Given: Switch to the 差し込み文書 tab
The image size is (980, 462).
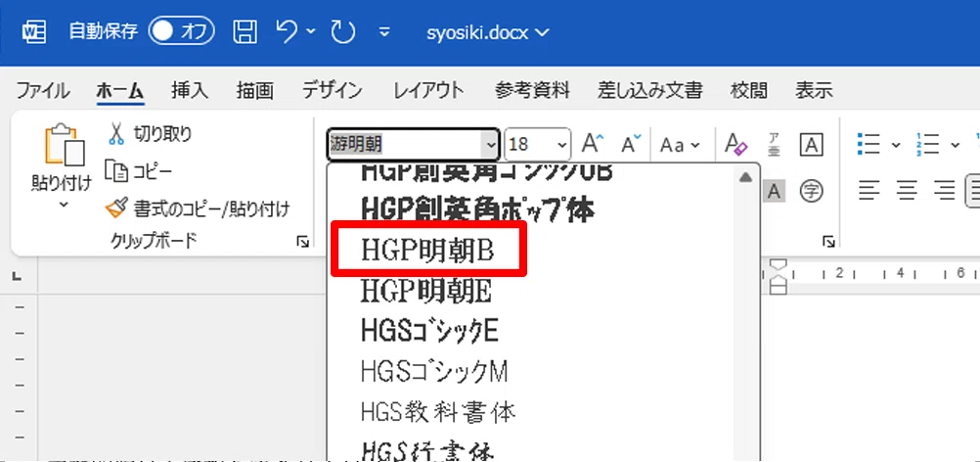Looking at the screenshot, I should pyautogui.click(x=650, y=91).
